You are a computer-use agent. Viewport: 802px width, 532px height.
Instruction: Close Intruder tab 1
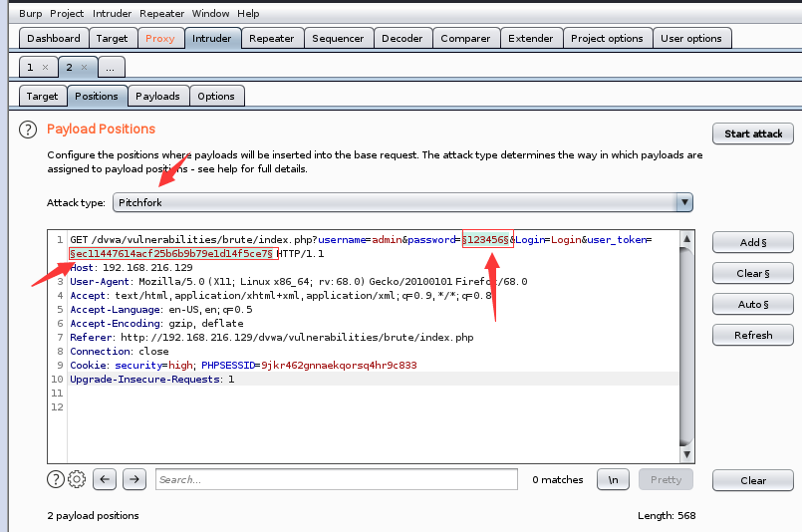click(45, 68)
